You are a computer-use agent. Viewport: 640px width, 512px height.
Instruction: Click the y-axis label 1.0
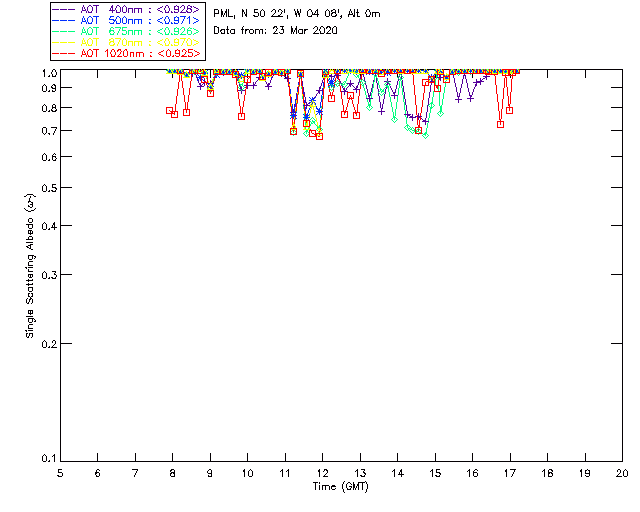coord(49,73)
